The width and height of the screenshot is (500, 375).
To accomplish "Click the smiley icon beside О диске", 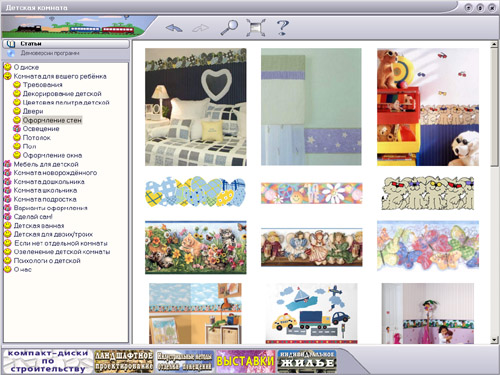I will 7,67.
